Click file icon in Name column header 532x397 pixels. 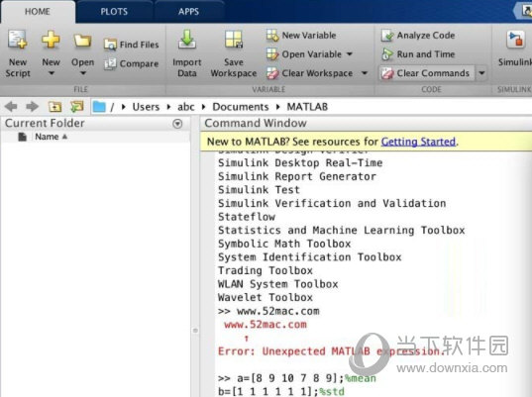pos(23,137)
